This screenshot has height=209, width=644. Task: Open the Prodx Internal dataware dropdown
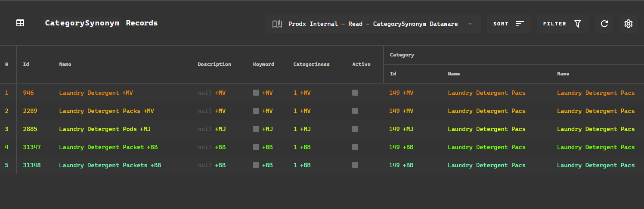point(373,24)
